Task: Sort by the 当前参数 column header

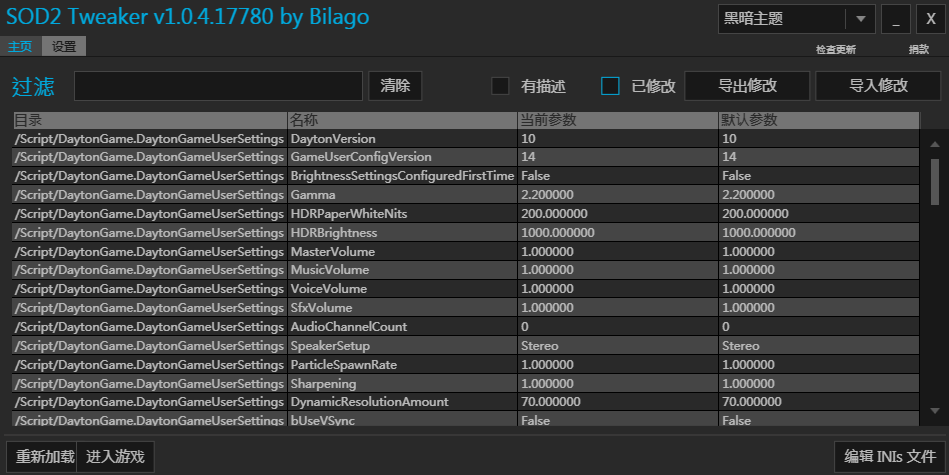Action: 617,120
